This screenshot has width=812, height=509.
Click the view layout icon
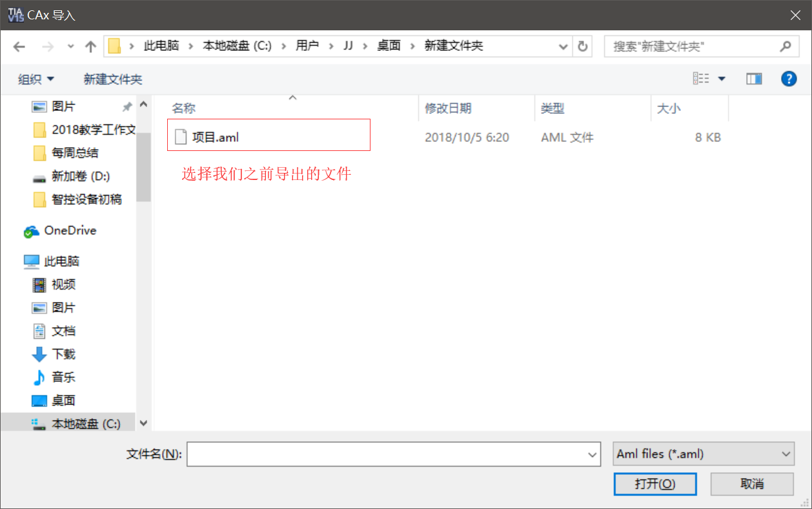(x=701, y=79)
